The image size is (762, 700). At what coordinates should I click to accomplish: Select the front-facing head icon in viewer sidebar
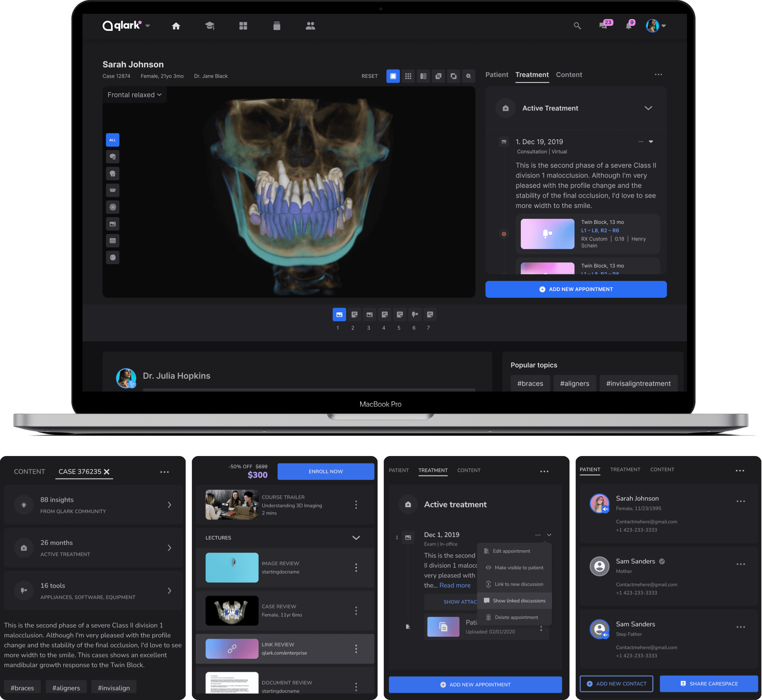(112, 173)
